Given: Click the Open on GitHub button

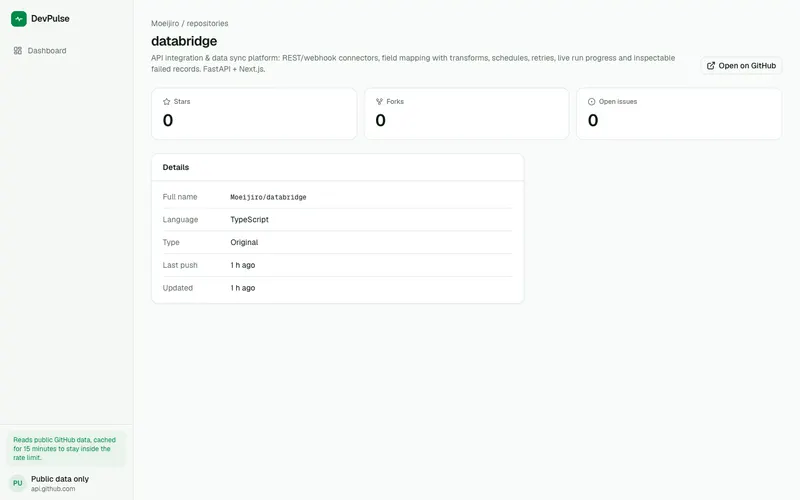Looking at the screenshot, I should tap(741, 65).
